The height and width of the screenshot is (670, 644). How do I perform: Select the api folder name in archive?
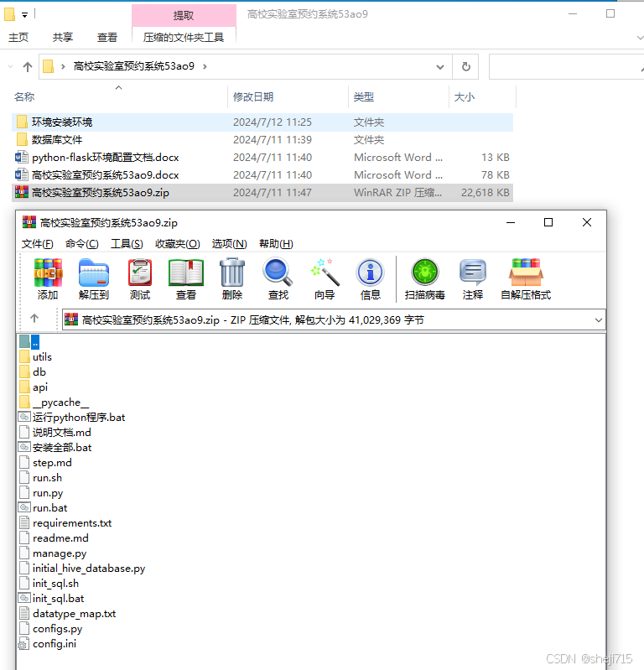[40, 387]
